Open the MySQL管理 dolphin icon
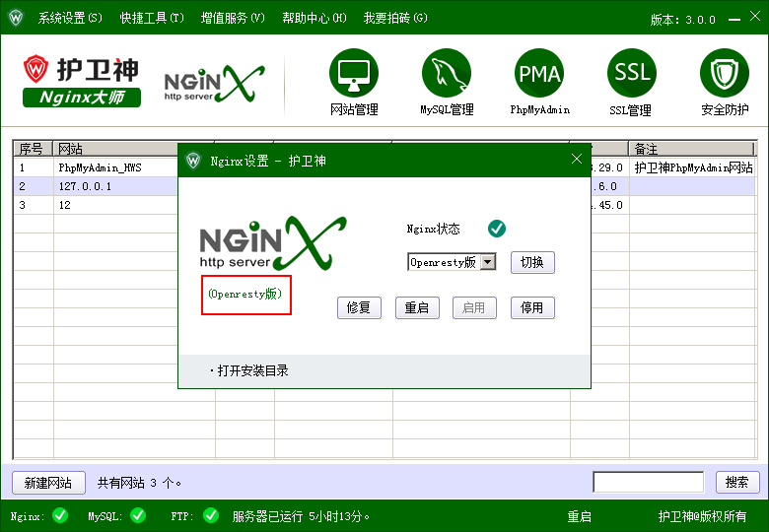The image size is (769, 532). [x=447, y=74]
